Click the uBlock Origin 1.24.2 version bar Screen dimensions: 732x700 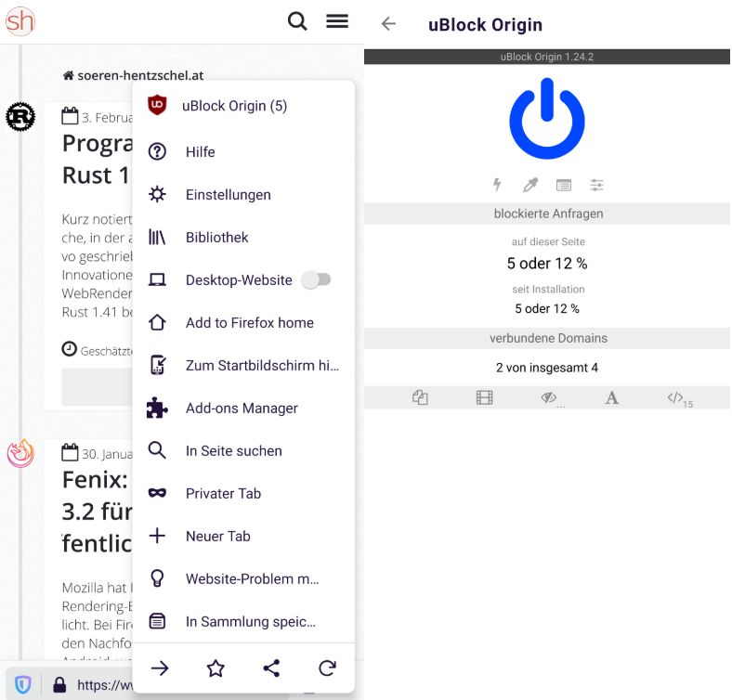point(547,57)
